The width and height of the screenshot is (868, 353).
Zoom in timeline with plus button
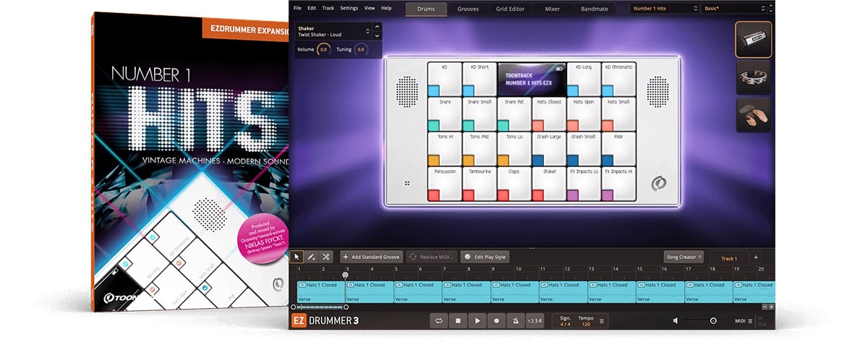pos(772,307)
